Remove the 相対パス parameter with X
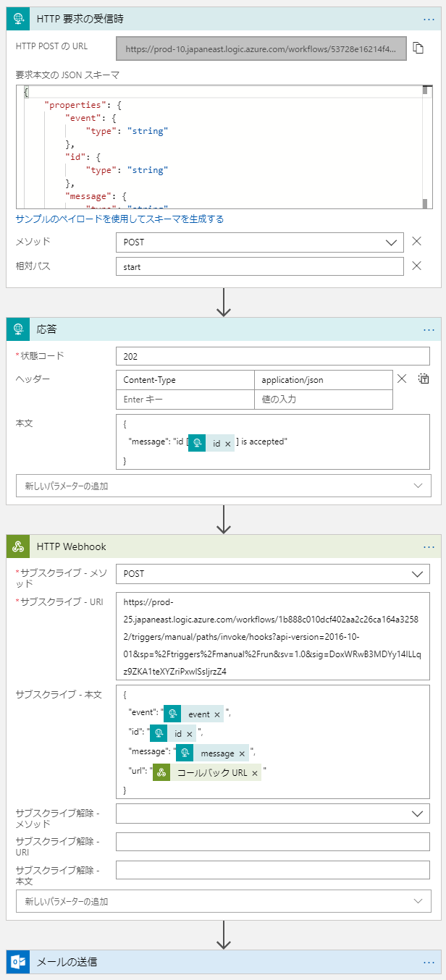446x980 pixels. pyautogui.click(x=416, y=266)
